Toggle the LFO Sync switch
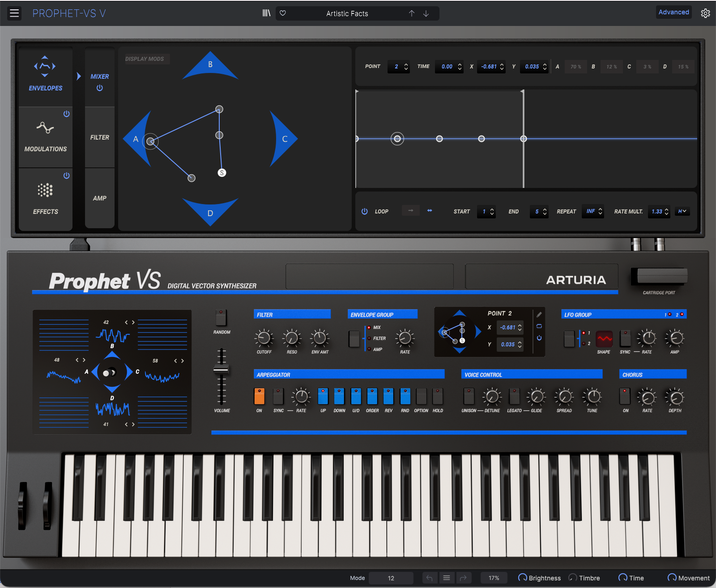 tap(625, 339)
